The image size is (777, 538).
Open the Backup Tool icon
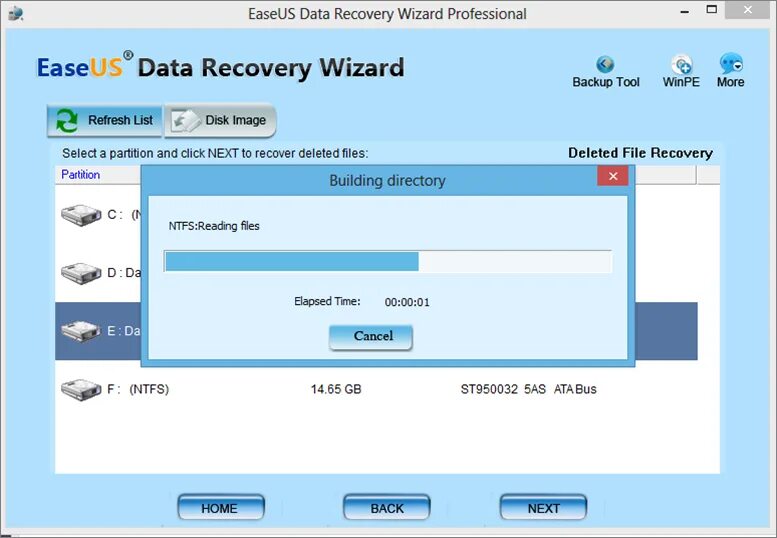coord(606,72)
